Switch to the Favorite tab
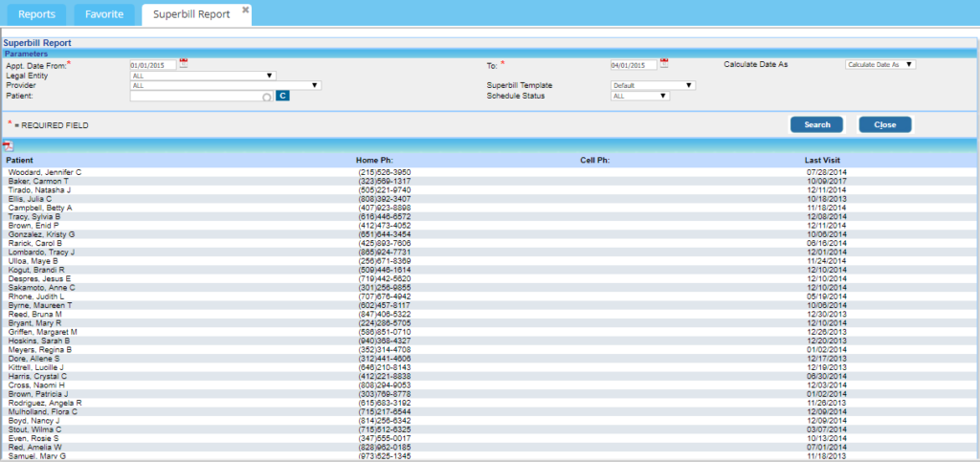 (104, 14)
